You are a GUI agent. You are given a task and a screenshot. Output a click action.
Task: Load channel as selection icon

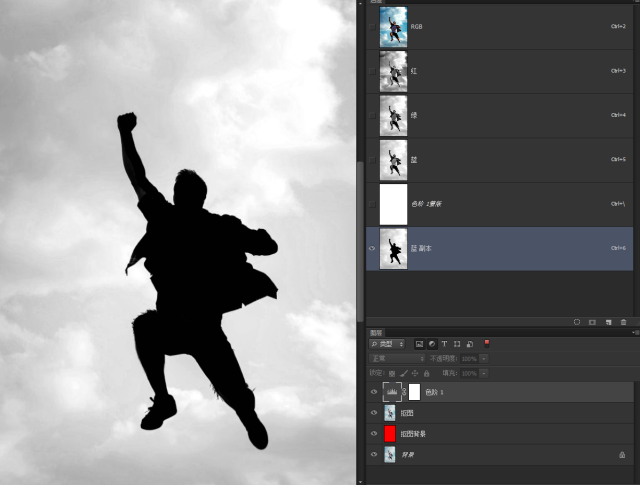[x=577, y=322]
